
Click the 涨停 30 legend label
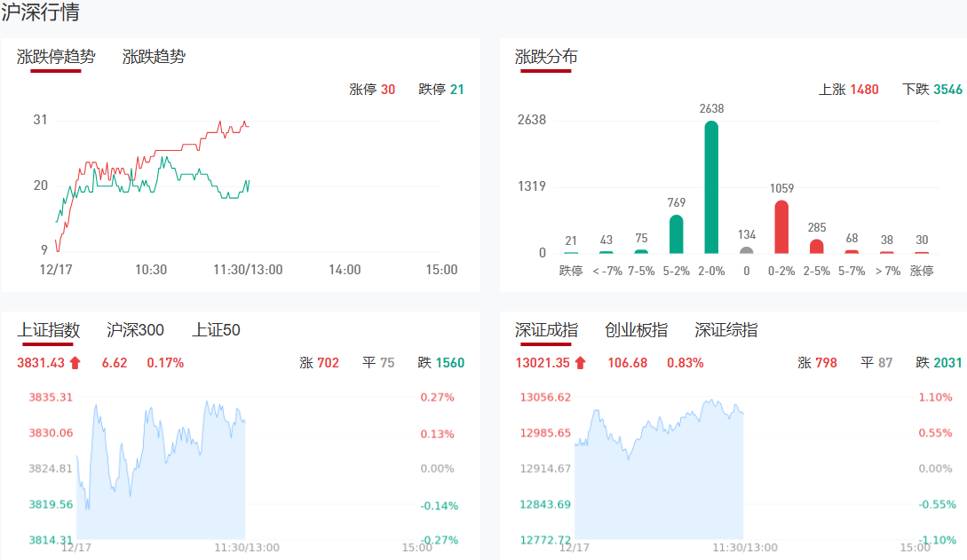[x=372, y=90]
